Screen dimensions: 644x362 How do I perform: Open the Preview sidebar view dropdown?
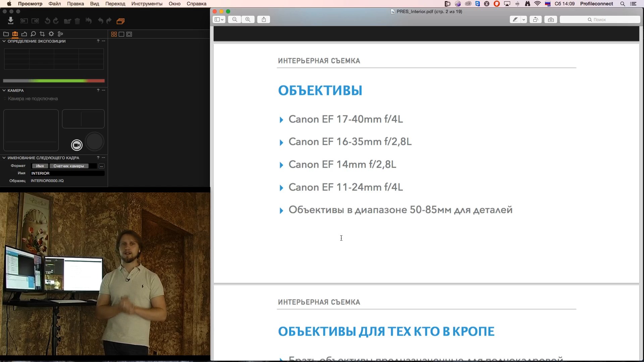tap(219, 19)
